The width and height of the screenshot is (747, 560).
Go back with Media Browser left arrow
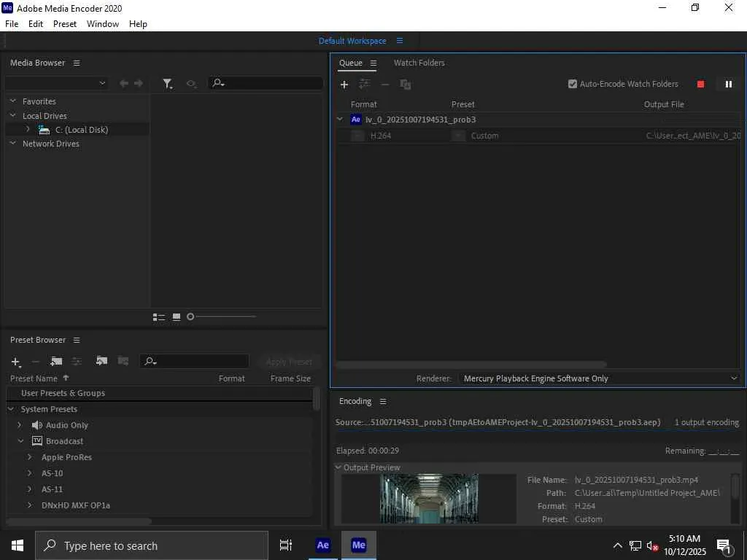pos(124,83)
